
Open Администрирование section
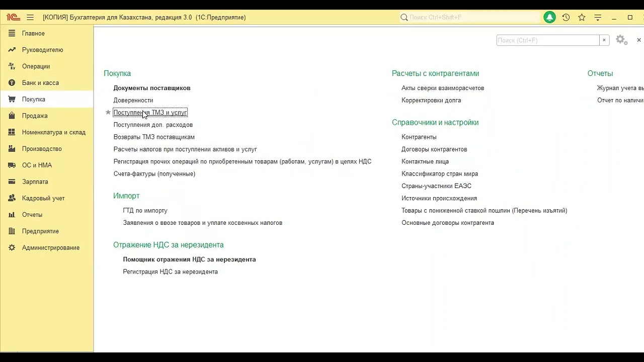click(51, 248)
